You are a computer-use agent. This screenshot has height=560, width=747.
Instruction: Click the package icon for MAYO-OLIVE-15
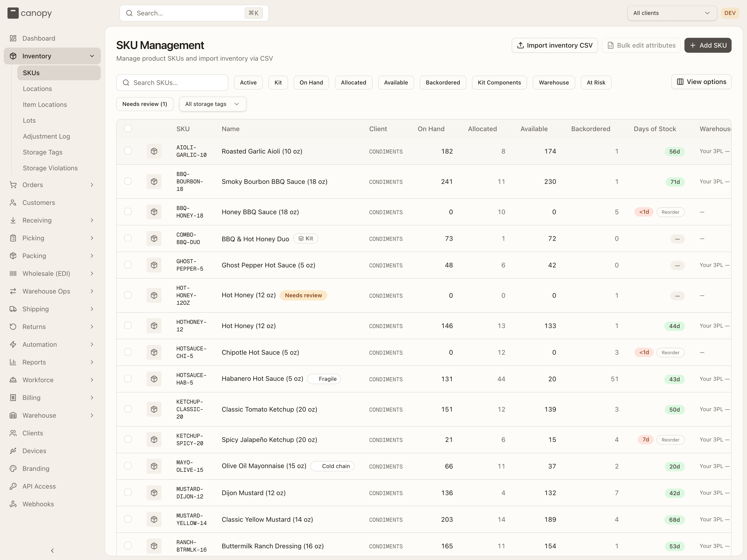[x=154, y=466]
